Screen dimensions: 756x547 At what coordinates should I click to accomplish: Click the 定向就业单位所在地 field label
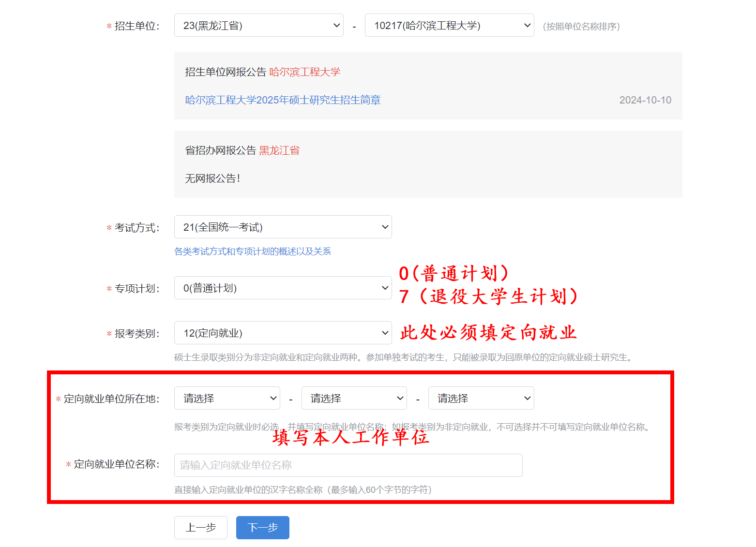pyautogui.click(x=111, y=399)
